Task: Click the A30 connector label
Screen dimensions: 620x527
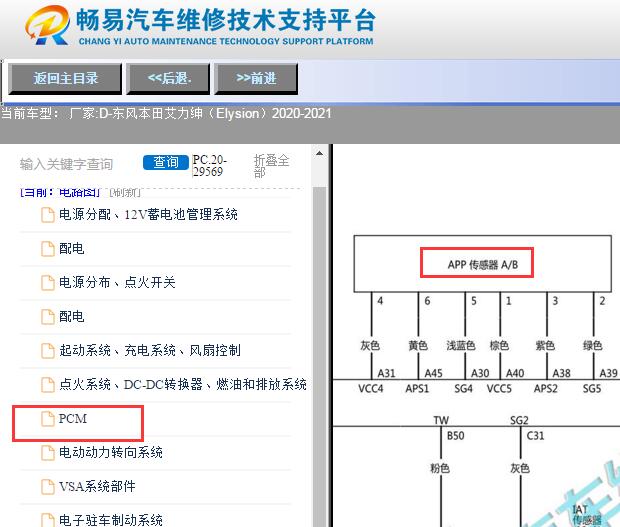Action: click(480, 373)
